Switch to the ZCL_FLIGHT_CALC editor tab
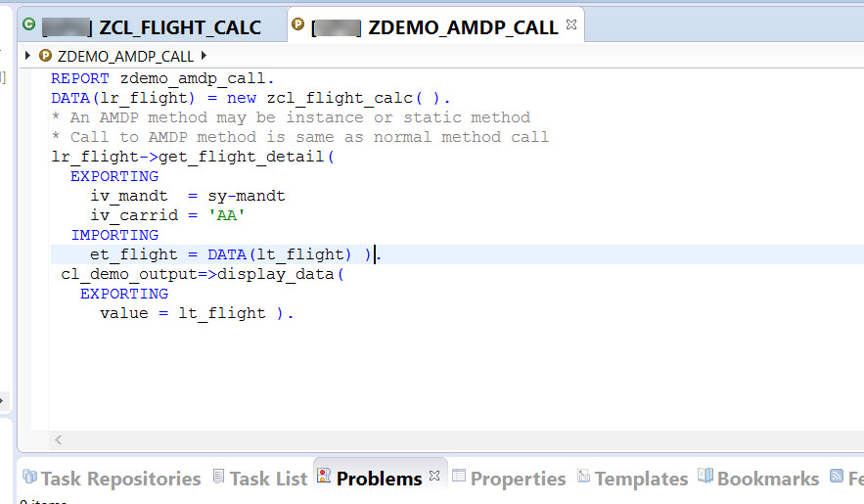The height and width of the screenshot is (504, 864). 180,27
